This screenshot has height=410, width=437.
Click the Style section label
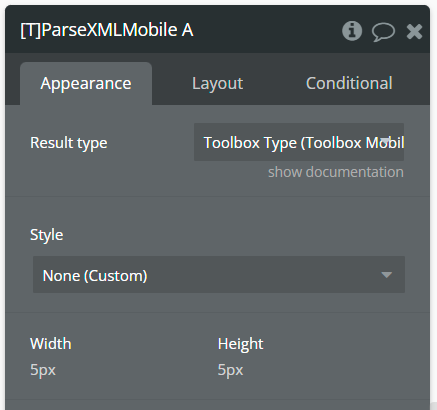(47, 235)
